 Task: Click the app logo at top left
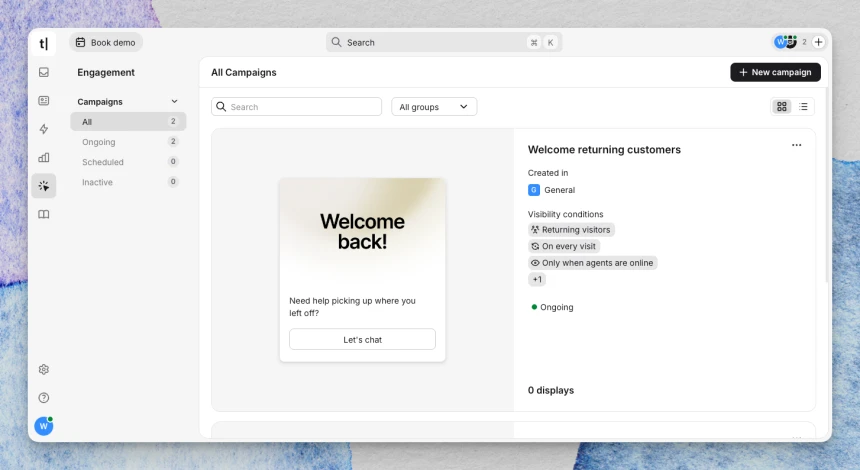click(x=44, y=43)
